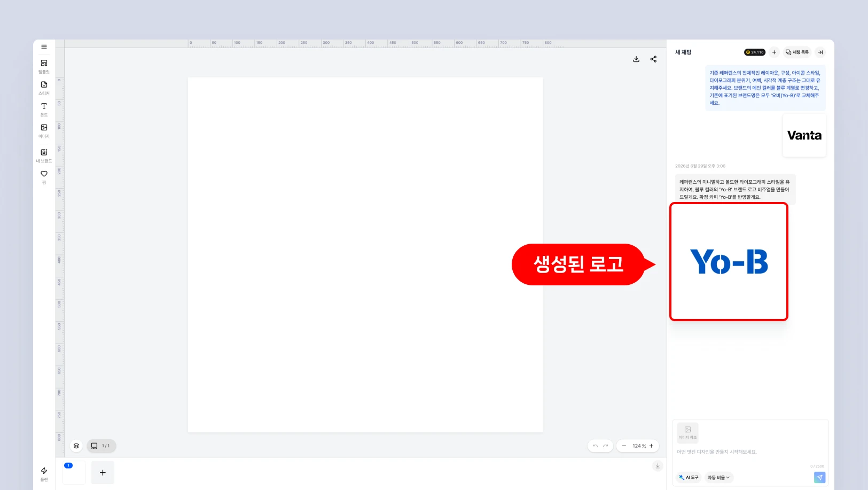Select page 1 thumbnail in page strip
The width and height of the screenshot is (868, 490).
click(x=74, y=473)
